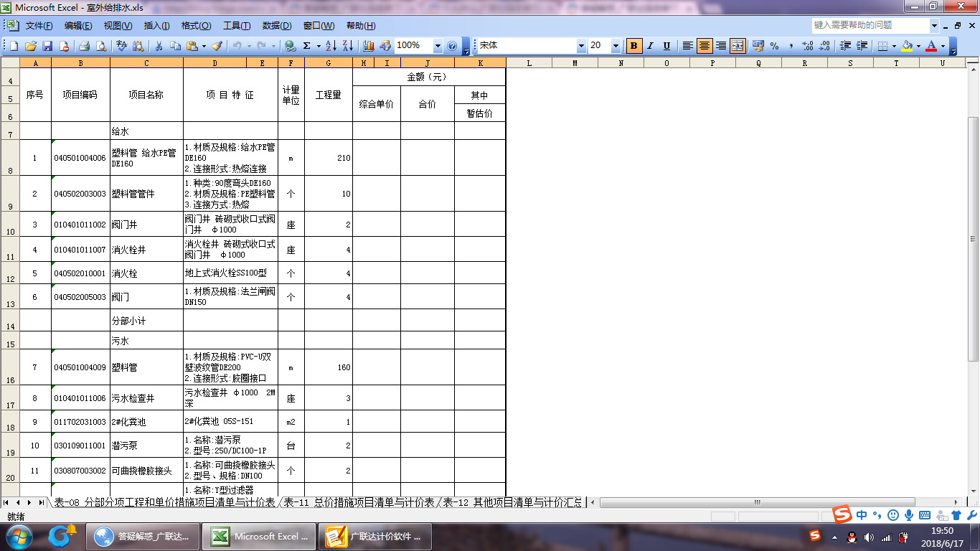
Task: Open the Research tool icon
Action: pyautogui.click(x=138, y=45)
